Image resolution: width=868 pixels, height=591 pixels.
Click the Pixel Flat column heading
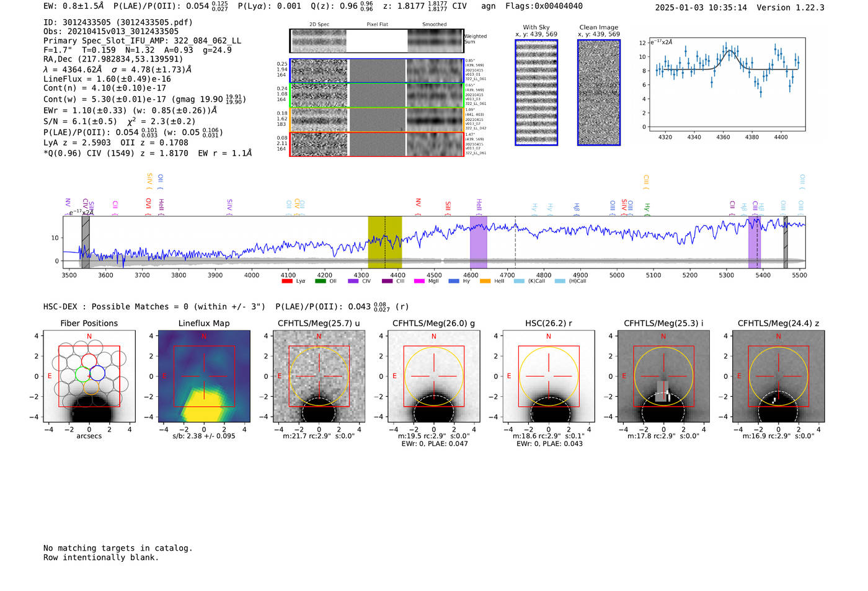pos(377,25)
